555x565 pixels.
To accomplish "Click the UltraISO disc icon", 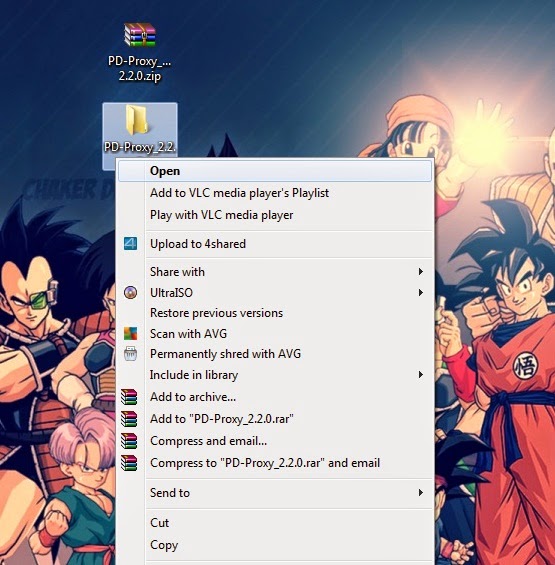I will 130,292.
